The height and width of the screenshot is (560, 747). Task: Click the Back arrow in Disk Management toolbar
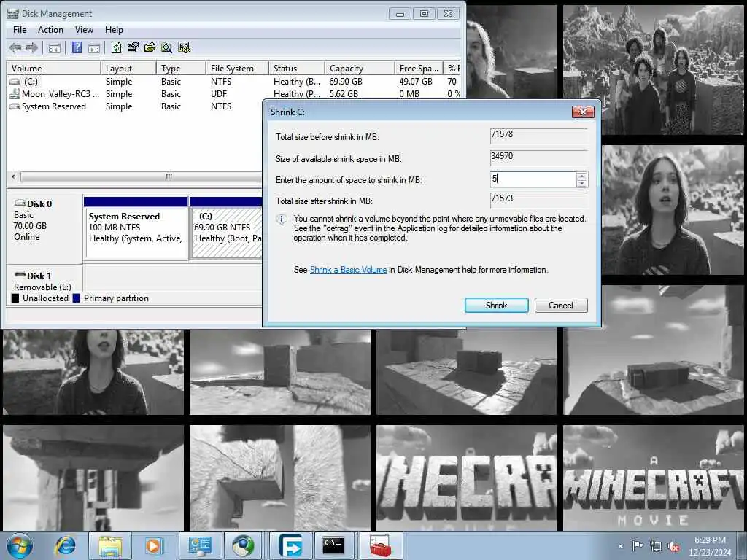15,47
